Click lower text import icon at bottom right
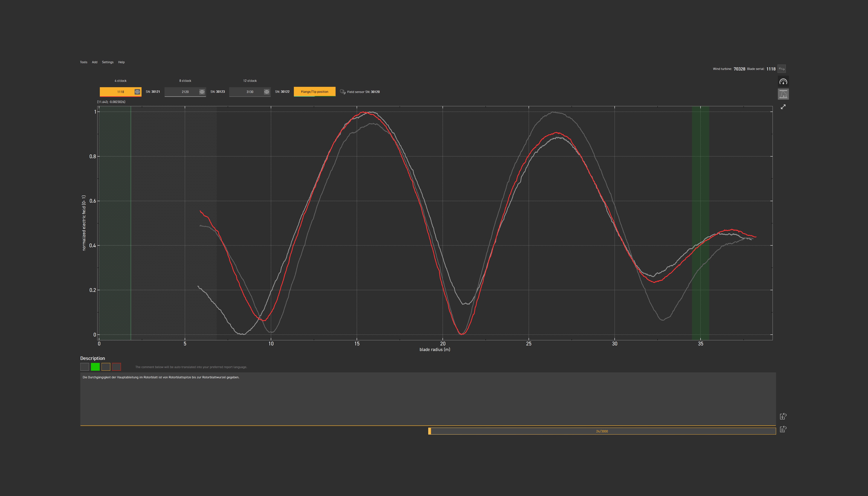 pos(783,429)
